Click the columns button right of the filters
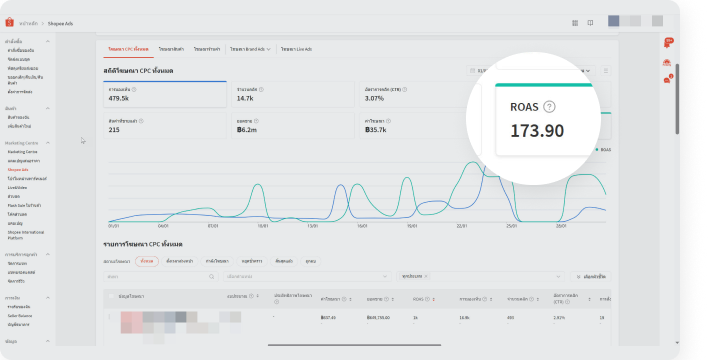Screen dimensions: 708x360 pos(591,276)
